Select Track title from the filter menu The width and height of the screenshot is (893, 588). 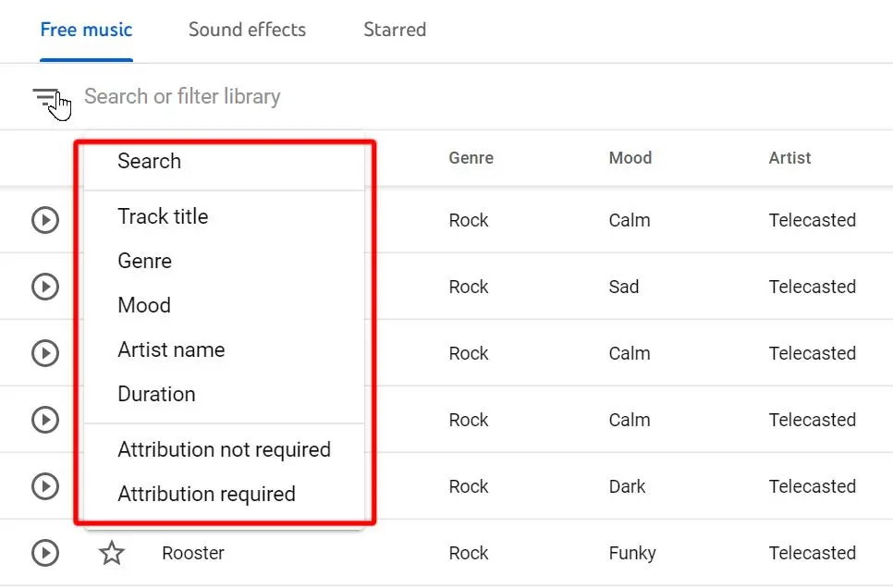point(163,216)
